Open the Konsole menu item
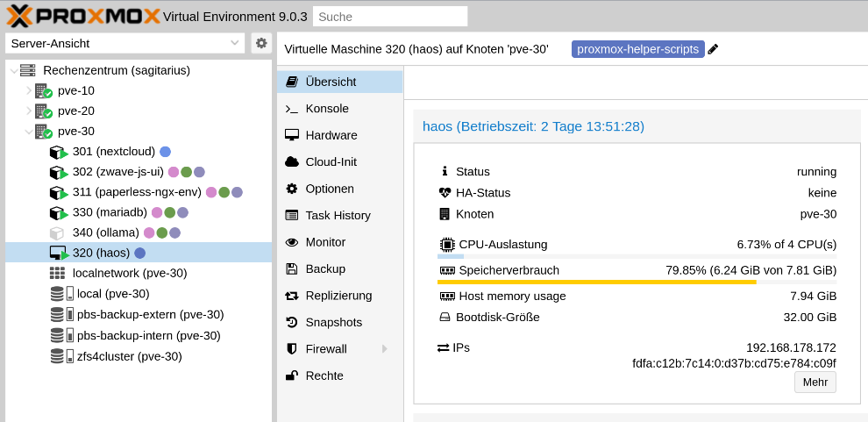 click(326, 109)
